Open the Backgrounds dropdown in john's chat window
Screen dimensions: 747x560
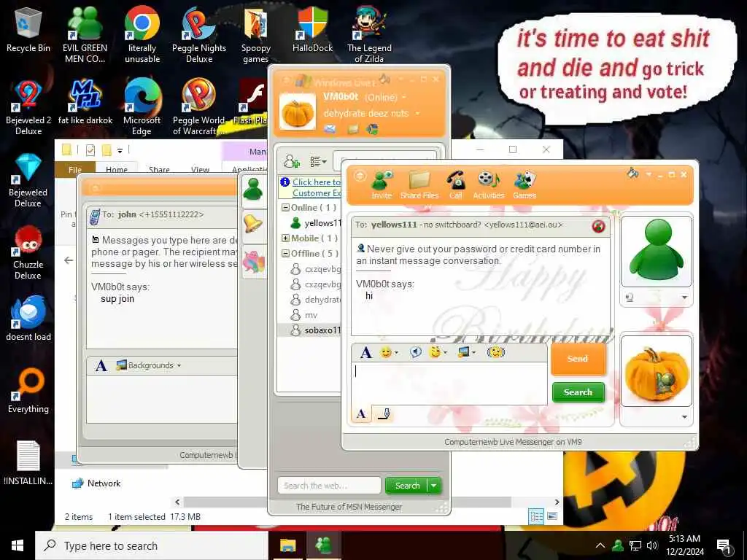point(149,365)
